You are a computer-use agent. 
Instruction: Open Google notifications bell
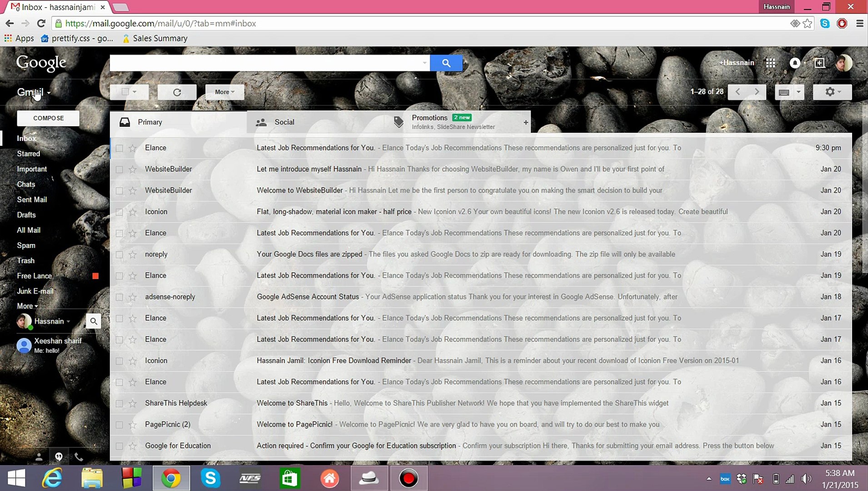click(795, 63)
